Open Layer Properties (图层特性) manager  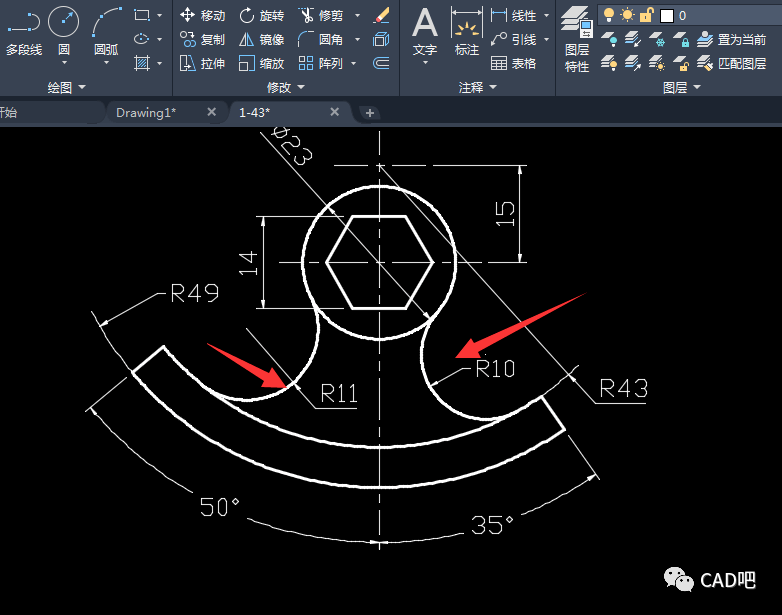click(576, 38)
